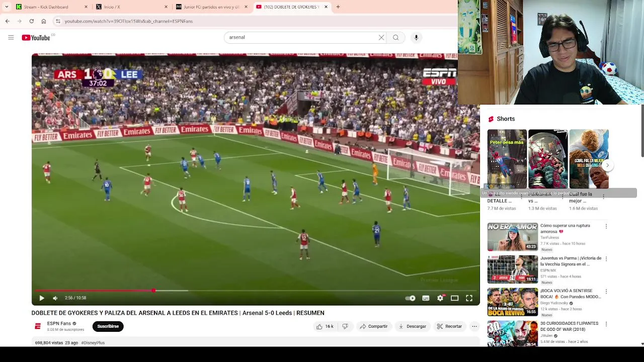Seek on the video progress bar
This screenshot has width=644, height=362.
[x=256, y=291]
